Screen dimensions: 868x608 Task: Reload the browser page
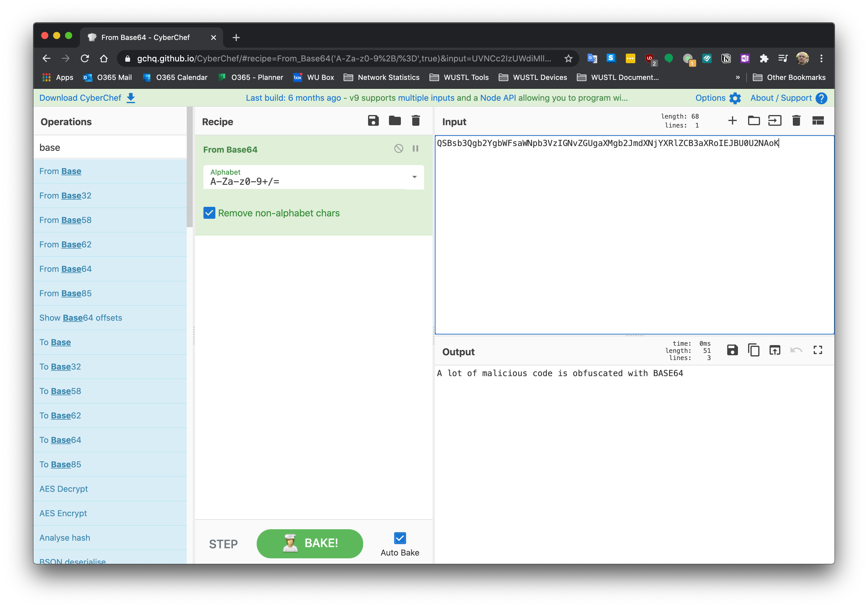(85, 58)
